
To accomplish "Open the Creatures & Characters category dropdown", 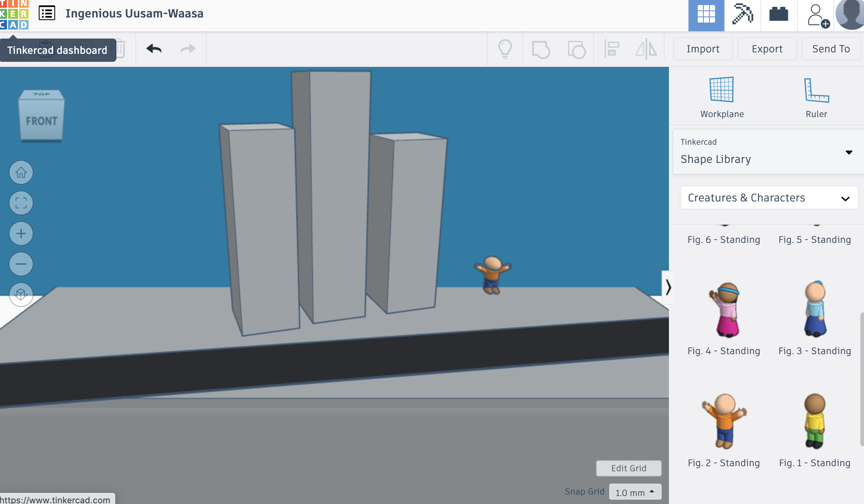I will (769, 198).
